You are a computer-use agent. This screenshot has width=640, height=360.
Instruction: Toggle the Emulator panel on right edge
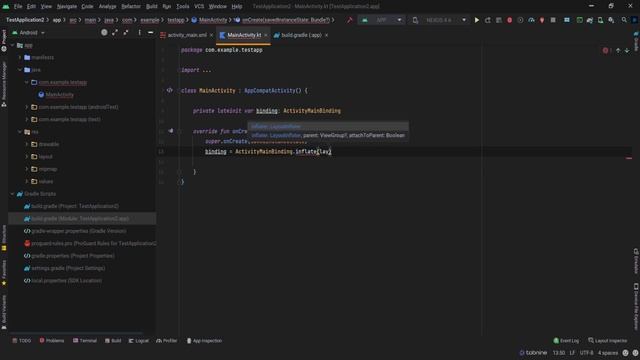636,261
